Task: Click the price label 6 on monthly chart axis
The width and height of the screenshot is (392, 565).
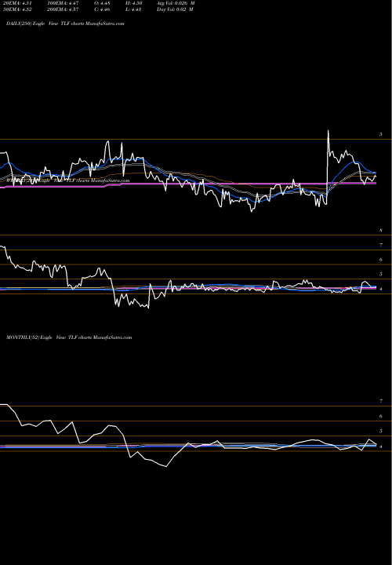Action: click(x=381, y=416)
